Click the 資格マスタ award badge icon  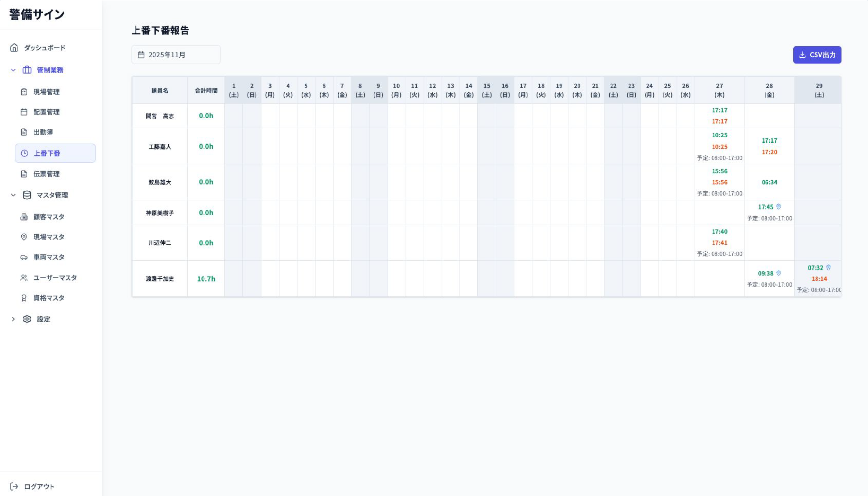tap(24, 298)
